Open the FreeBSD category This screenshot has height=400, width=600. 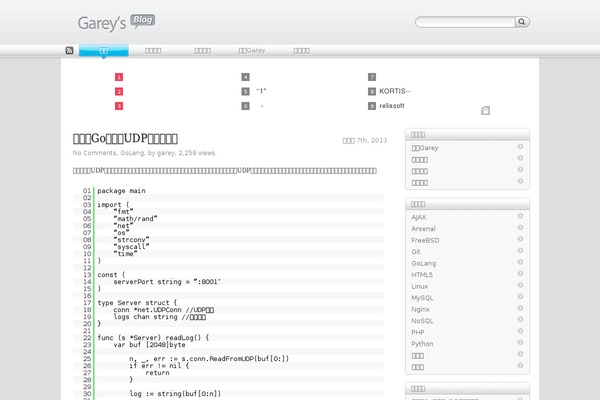(x=425, y=240)
